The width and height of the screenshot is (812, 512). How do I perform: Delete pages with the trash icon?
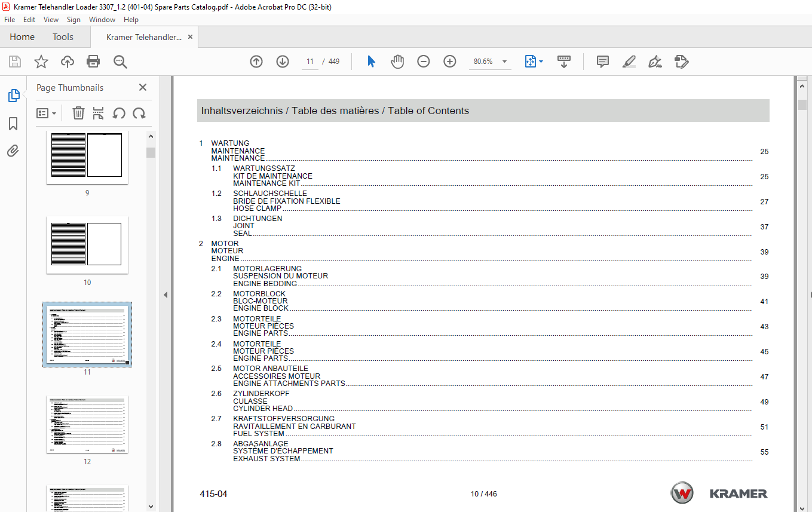pos(78,113)
